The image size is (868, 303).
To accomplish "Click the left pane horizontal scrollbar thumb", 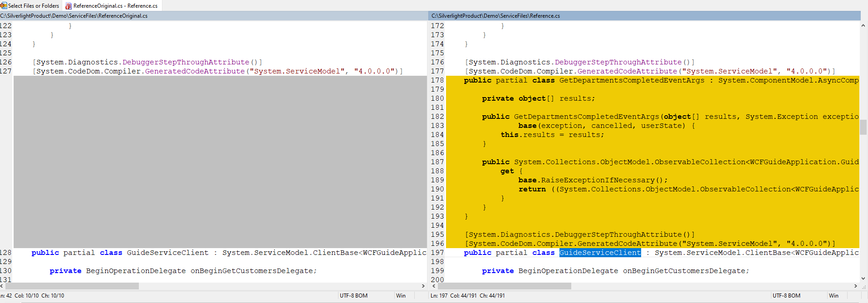I will (x=73, y=286).
